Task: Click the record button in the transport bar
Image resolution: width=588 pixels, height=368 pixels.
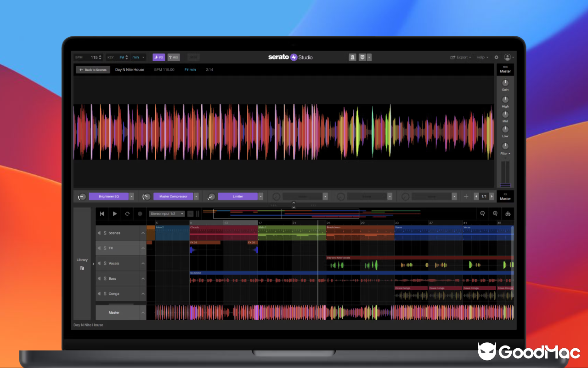Action: [x=140, y=213]
